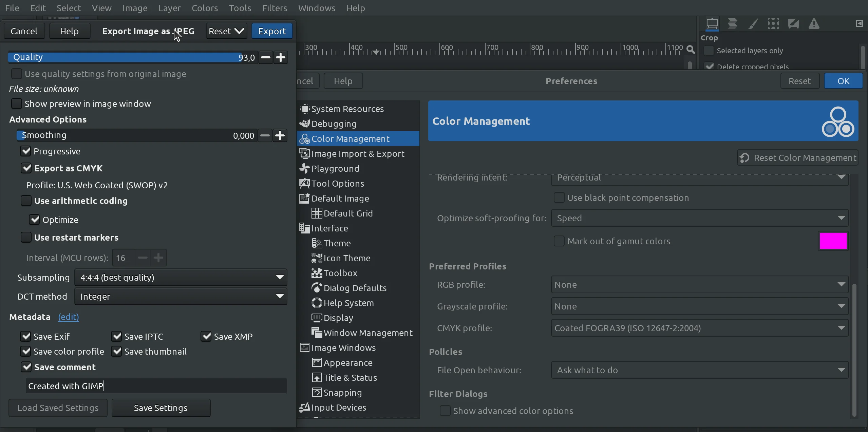Viewport: 868px width, 432px height.
Task: Select Icon Theme preferences page
Action: (x=358, y=258)
